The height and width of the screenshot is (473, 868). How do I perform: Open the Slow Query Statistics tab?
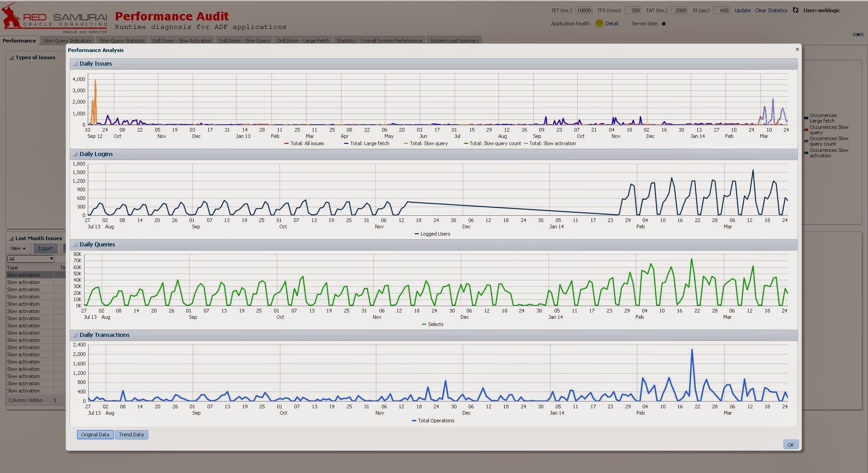(122, 41)
